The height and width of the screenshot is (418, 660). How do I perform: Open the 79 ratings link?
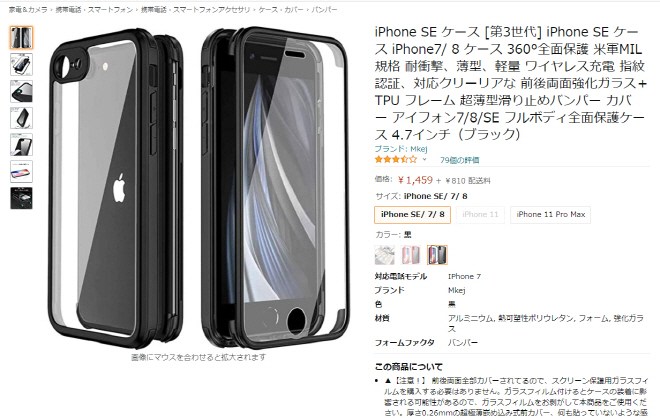pyautogui.click(x=459, y=160)
